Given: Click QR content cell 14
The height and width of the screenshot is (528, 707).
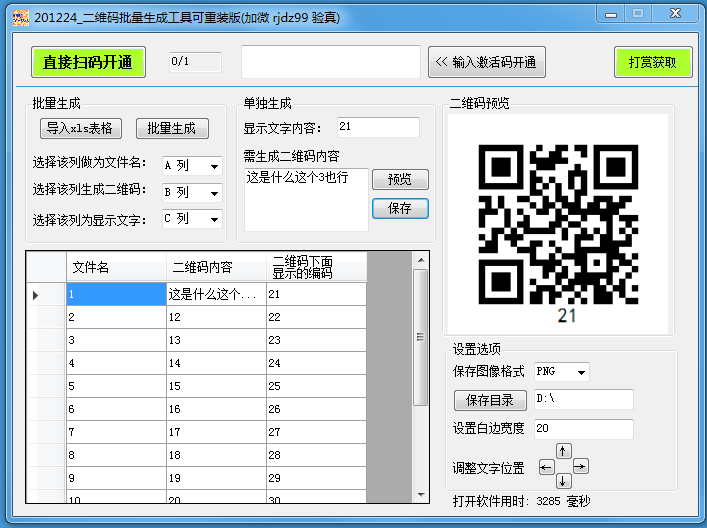Looking at the screenshot, I should point(216,363).
